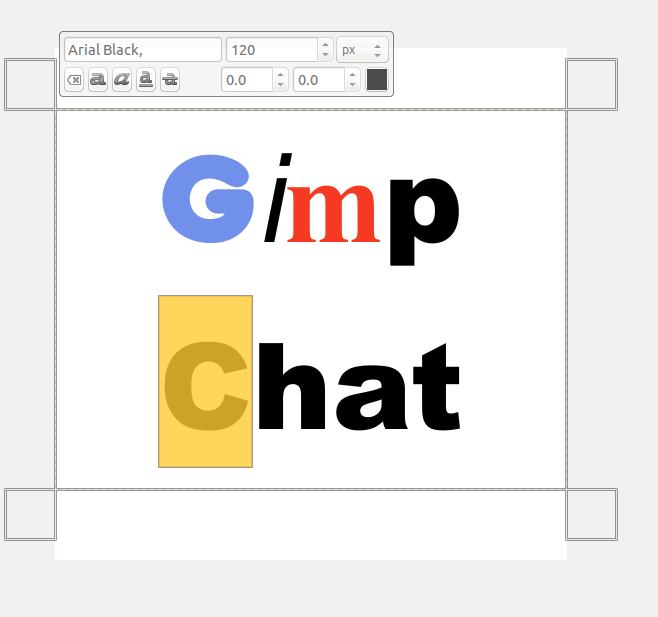Toggle bold on the selected text
Viewport: 658px width, 617px height.
pos(98,80)
